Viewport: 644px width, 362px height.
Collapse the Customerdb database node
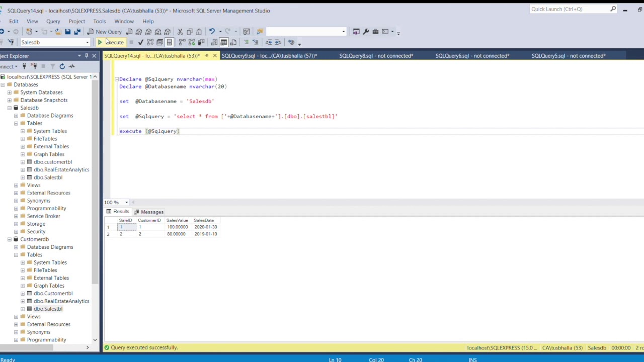coord(9,239)
